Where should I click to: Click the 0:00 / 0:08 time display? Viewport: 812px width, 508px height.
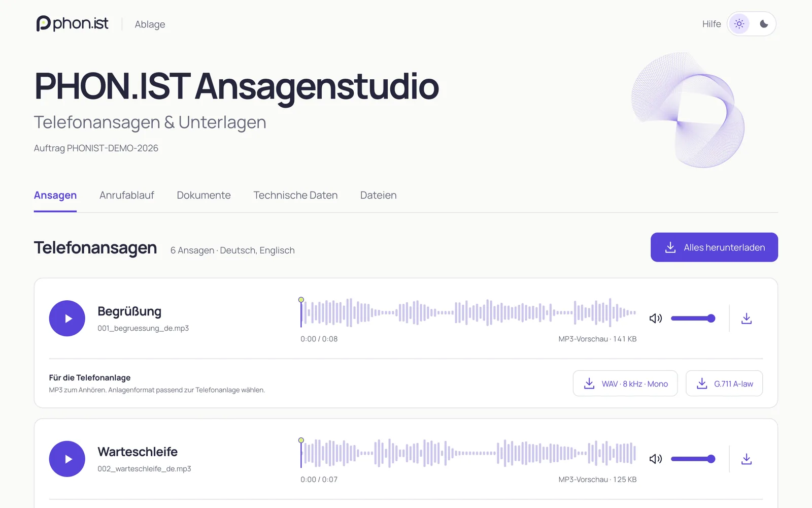[x=319, y=339]
